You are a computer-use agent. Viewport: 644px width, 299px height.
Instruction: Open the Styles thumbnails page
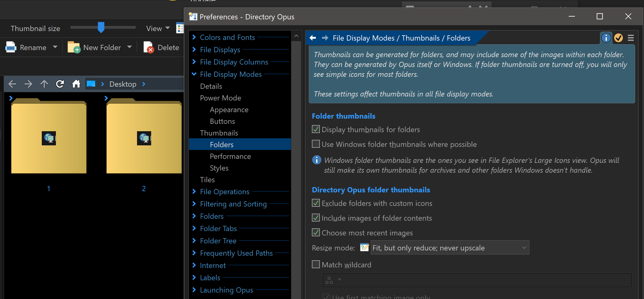[219, 168]
